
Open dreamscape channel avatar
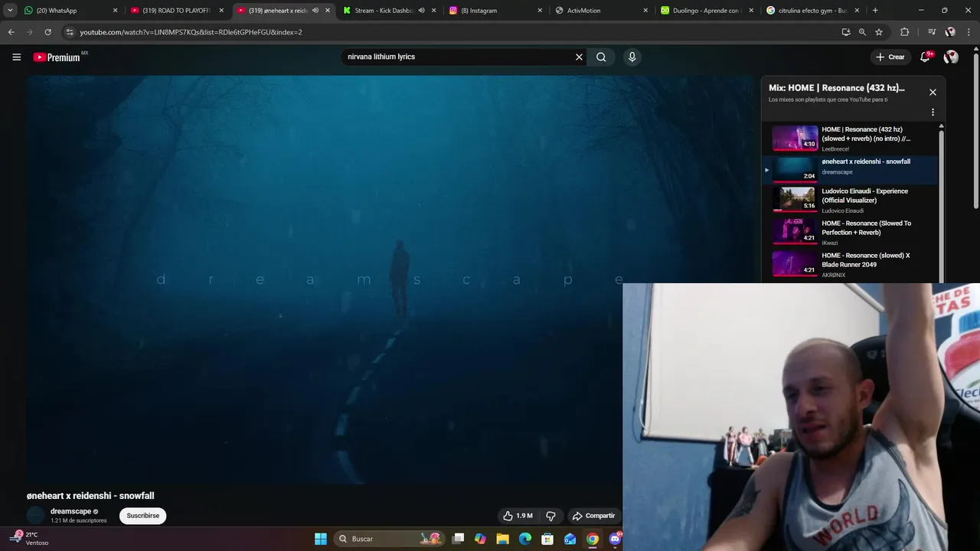point(36,515)
